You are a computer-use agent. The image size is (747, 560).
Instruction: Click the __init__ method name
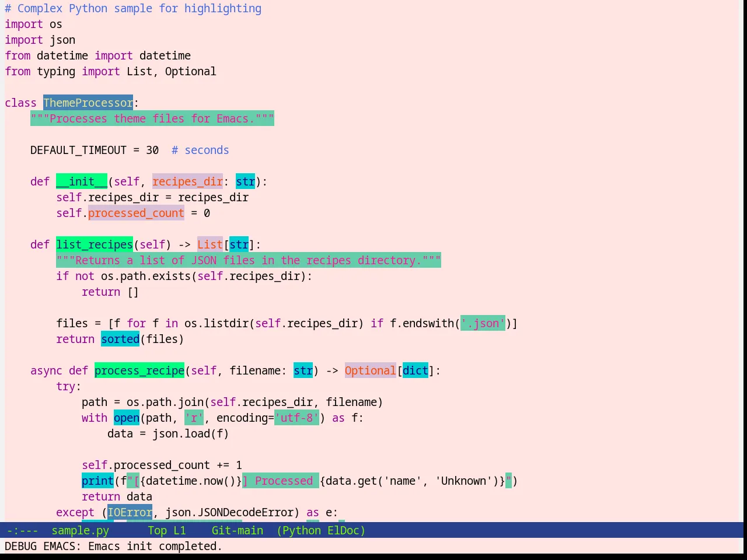(x=82, y=181)
